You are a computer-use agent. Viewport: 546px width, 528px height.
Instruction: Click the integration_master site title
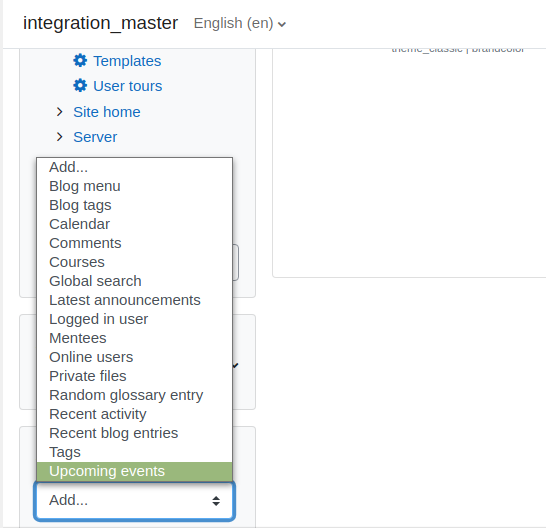click(x=100, y=23)
